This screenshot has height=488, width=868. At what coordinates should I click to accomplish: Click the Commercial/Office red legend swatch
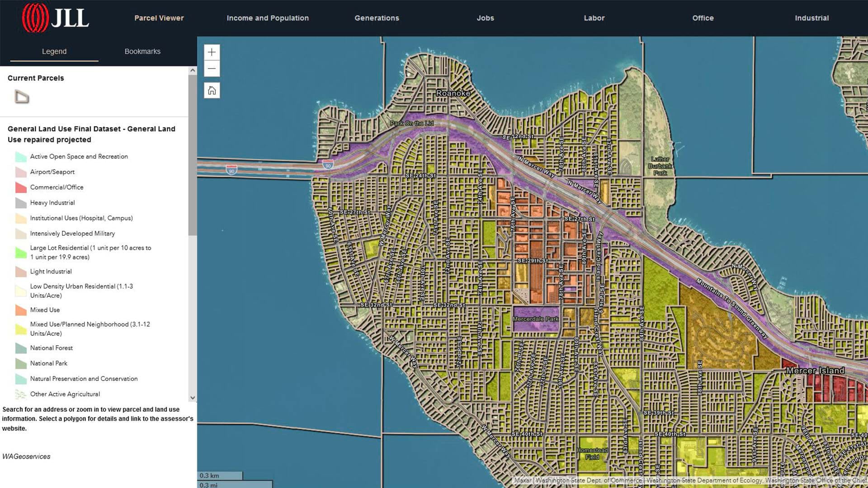point(21,187)
